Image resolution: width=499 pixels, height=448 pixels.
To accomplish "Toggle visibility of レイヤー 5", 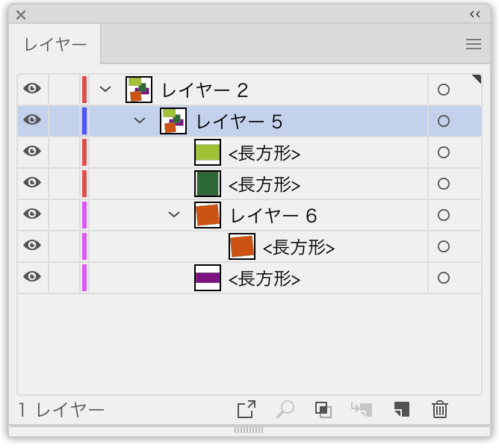I will (32, 119).
